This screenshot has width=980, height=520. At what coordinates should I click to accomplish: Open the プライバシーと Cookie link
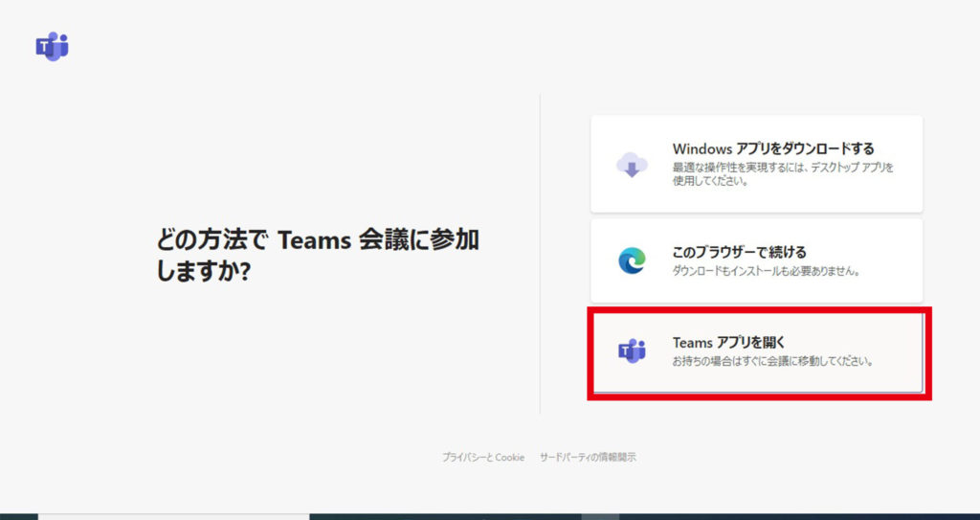pos(483,458)
